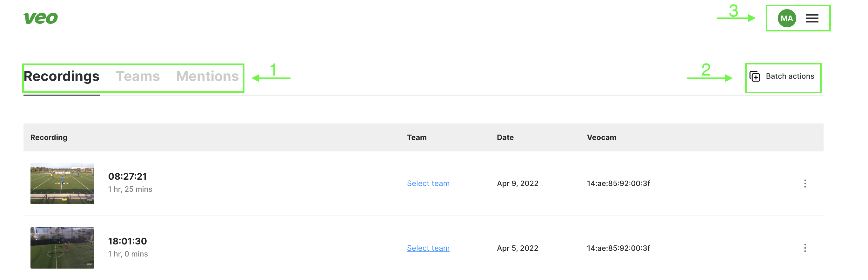This screenshot has width=868, height=280.
Task: Open options menu for 08:27:21 recording
Action: (805, 183)
